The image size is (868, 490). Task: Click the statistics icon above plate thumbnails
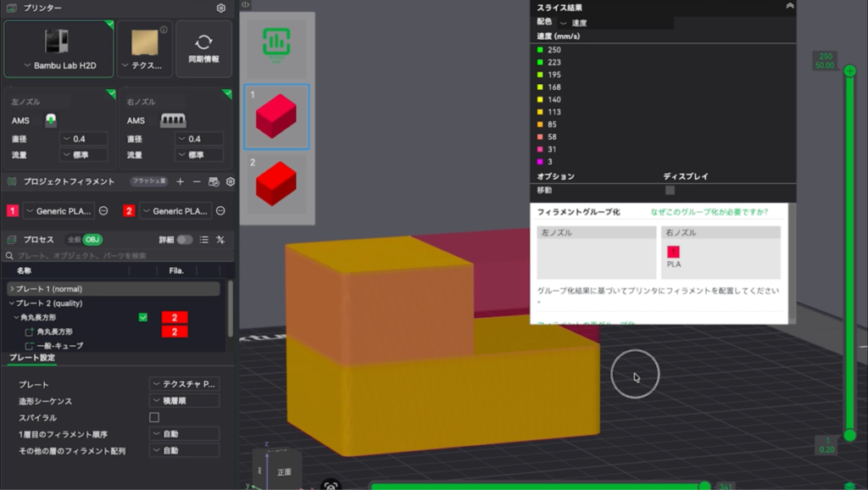(x=275, y=42)
